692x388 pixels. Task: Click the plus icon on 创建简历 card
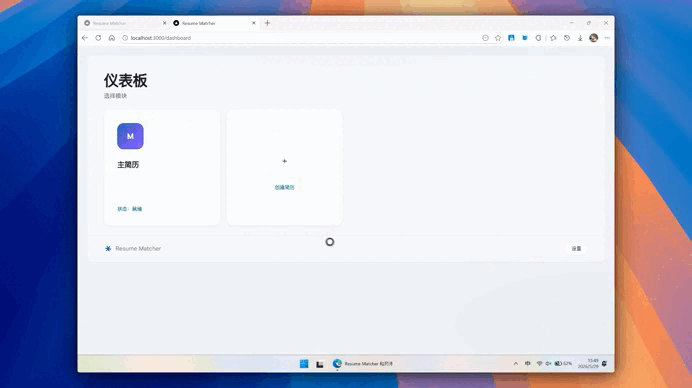pos(284,161)
